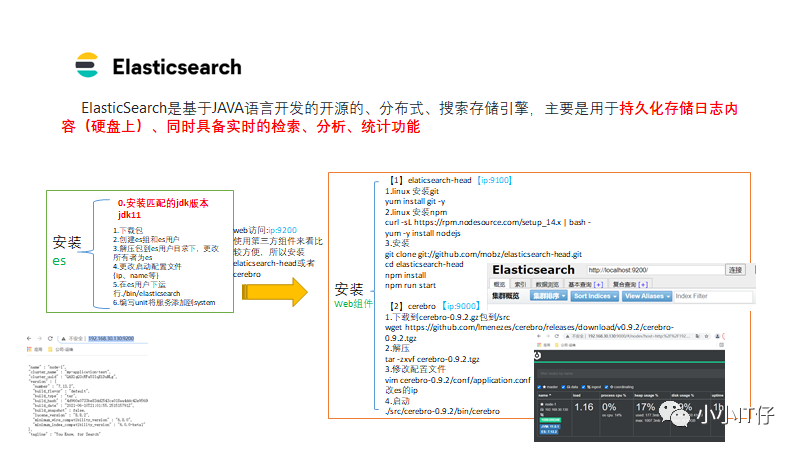Add a new 基本查询 tab with [+]

tap(598, 284)
